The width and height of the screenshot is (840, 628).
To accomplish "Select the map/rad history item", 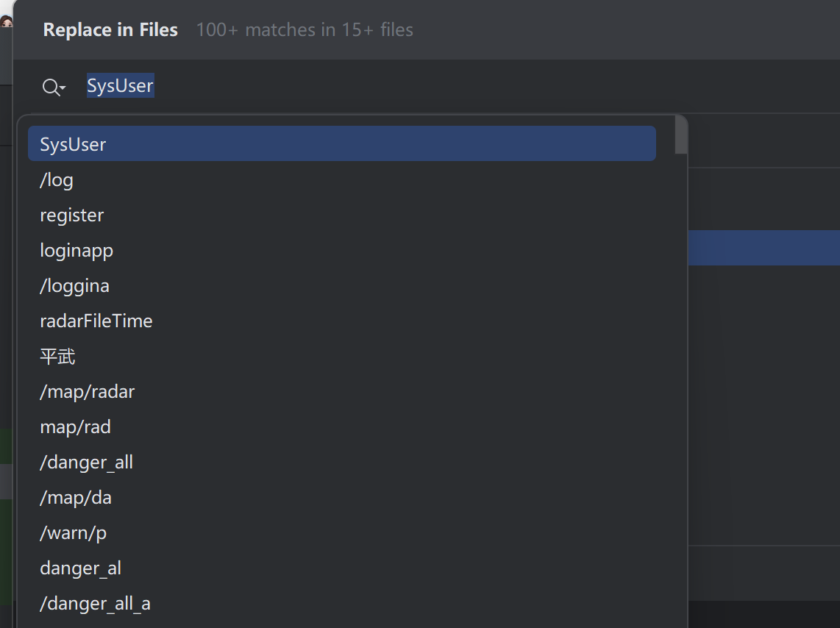I will 342,427.
